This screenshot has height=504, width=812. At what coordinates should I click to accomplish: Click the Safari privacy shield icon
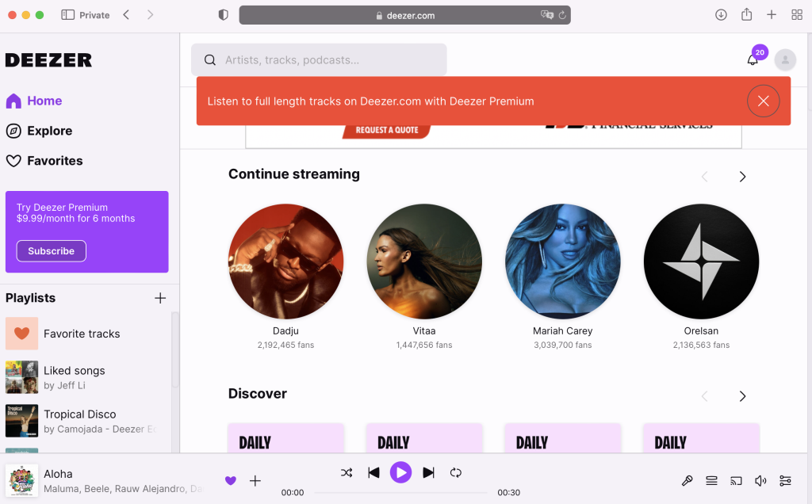pyautogui.click(x=223, y=15)
